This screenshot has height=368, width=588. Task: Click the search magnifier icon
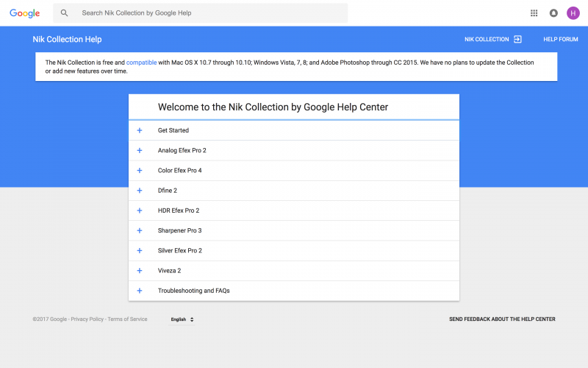tap(64, 13)
